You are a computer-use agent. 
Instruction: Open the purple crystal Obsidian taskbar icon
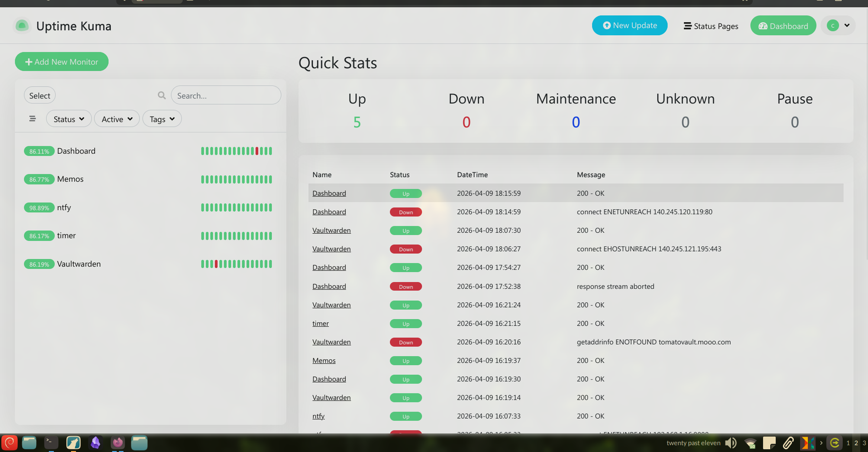(x=95, y=443)
